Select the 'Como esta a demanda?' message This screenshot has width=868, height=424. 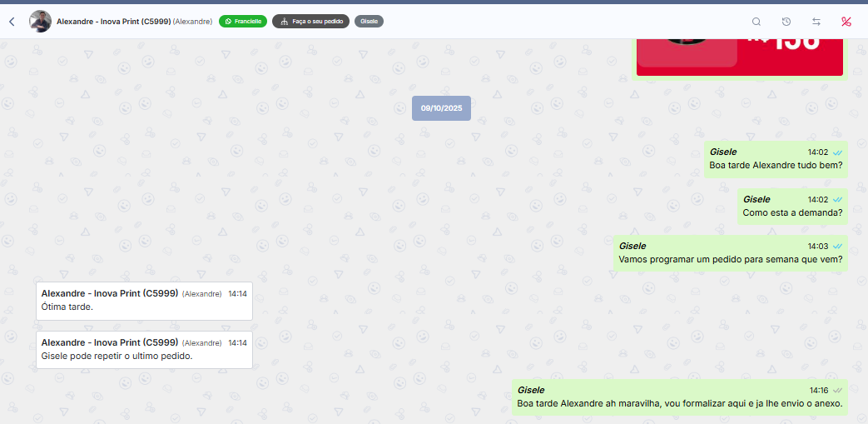792,212
